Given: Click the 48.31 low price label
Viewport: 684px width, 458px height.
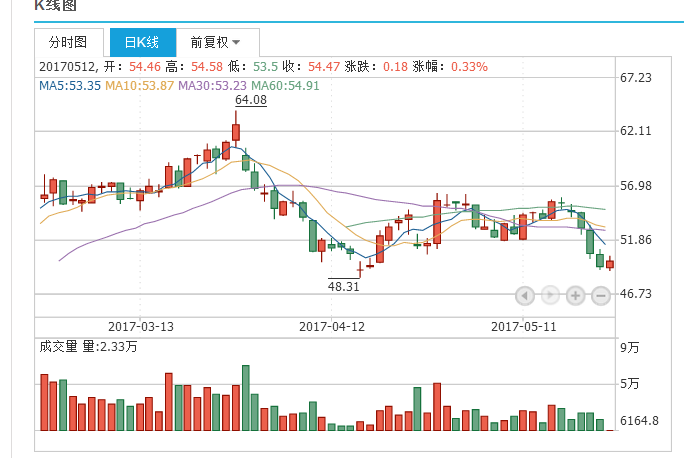Looking at the screenshot, I should click(344, 287).
